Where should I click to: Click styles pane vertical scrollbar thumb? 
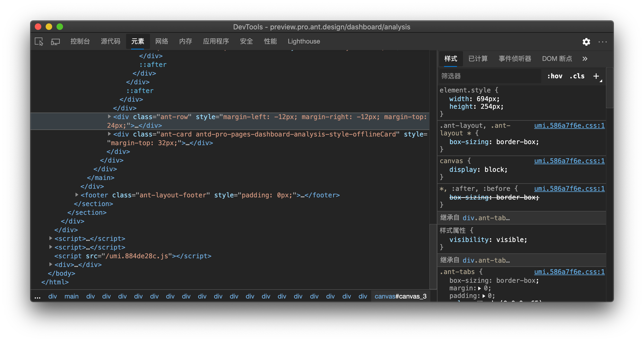point(609,88)
